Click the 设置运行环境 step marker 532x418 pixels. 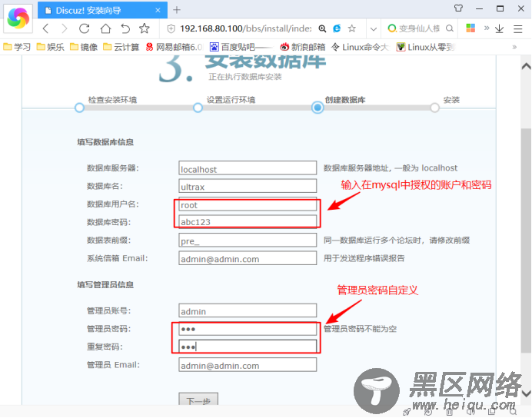click(198, 108)
